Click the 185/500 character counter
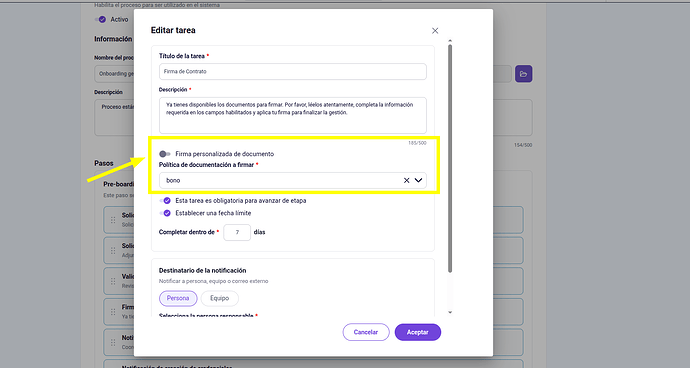The width and height of the screenshot is (690, 368). (x=417, y=143)
